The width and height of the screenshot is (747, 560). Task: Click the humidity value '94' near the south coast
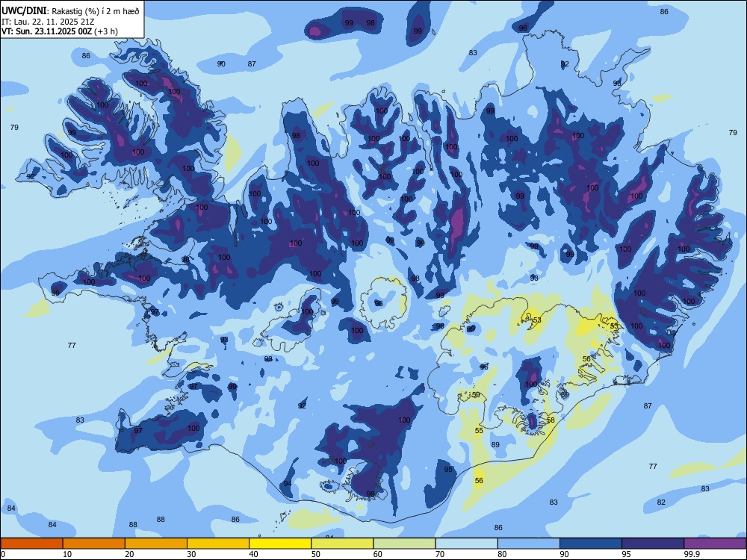(288, 483)
